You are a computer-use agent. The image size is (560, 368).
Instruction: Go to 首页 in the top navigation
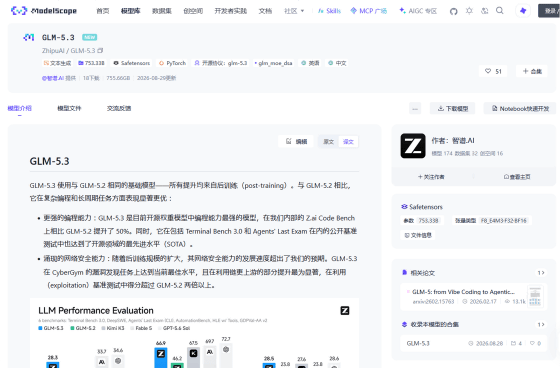pyautogui.click(x=103, y=11)
